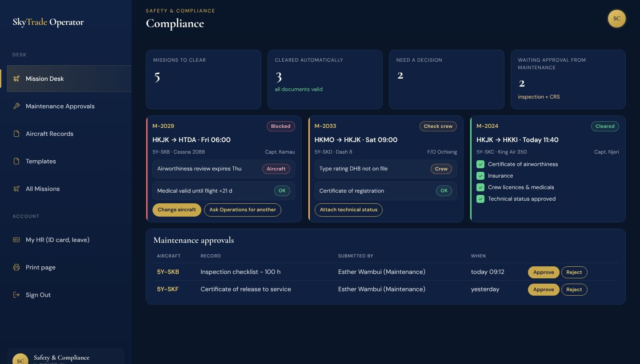640x364 pixels.
Task: Approve the 5Y-SKB inspection checklist
Action: pyautogui.click(x=544, y=272)
